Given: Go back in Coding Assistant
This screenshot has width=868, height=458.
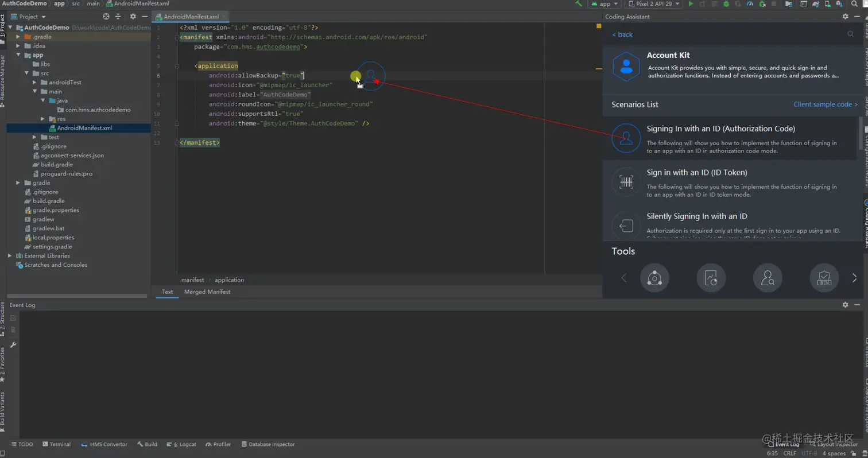Looking at the screenshot, I should coord(622,34).
